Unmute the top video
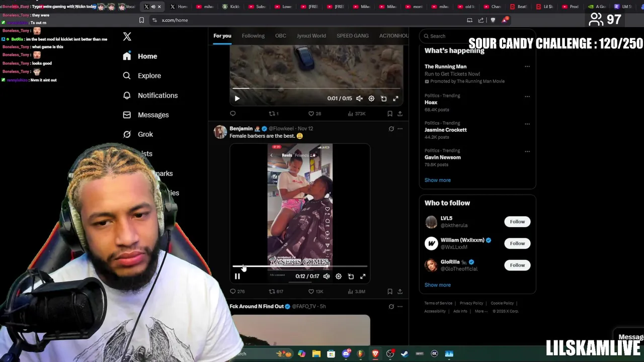 click(359, 99)
